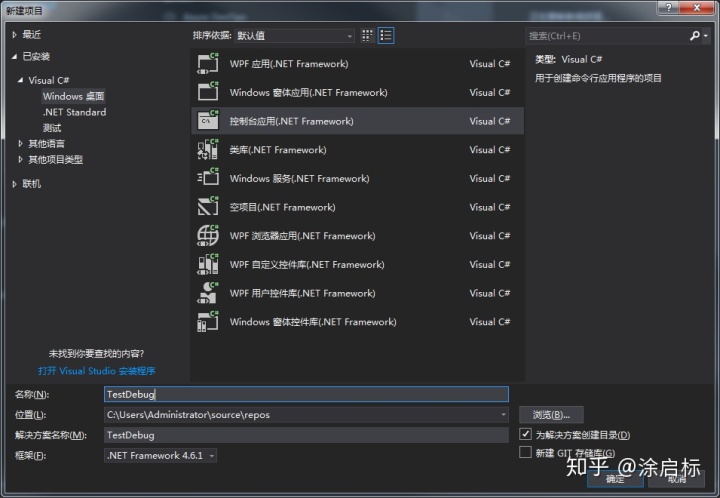This screenshot has width=720, height=498.
Task: Select Windows 窗体应用(.NET Framework) template name
Action: click(309, 92)
